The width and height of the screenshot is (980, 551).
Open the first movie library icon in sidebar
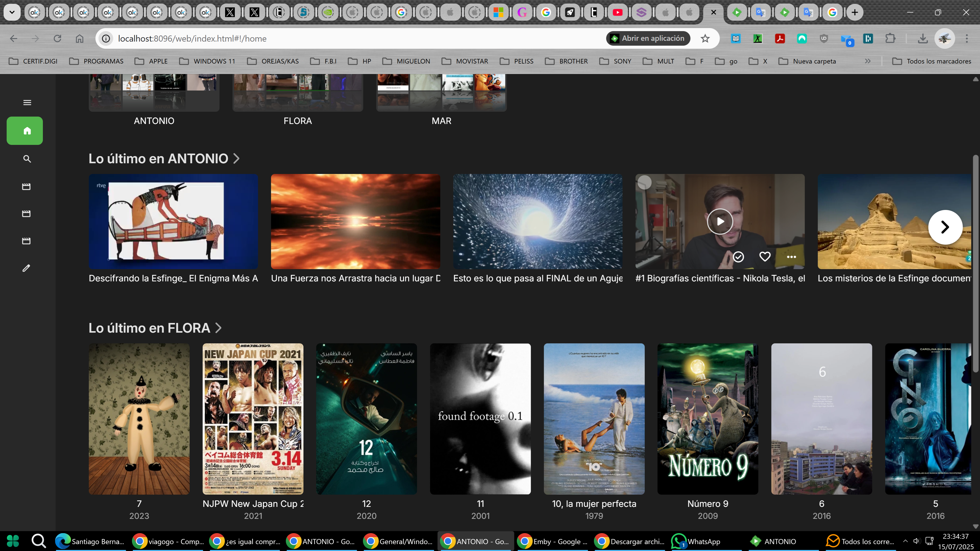[x=26, y=186]
